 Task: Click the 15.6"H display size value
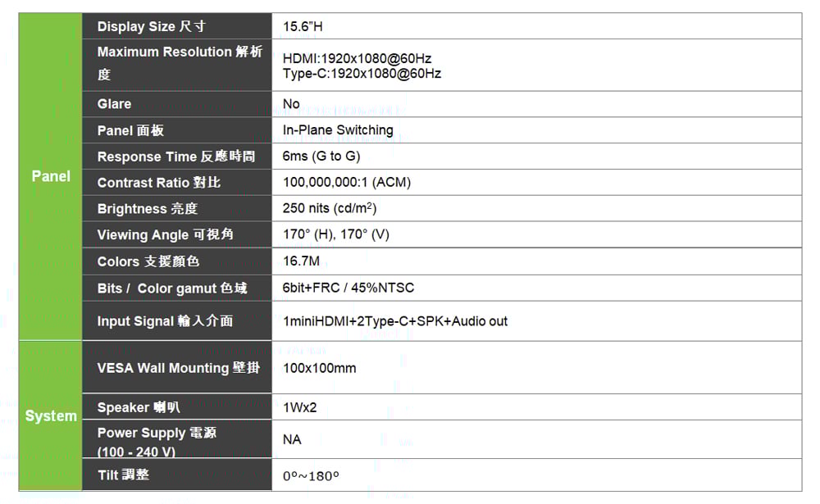(x=303, y=27)
